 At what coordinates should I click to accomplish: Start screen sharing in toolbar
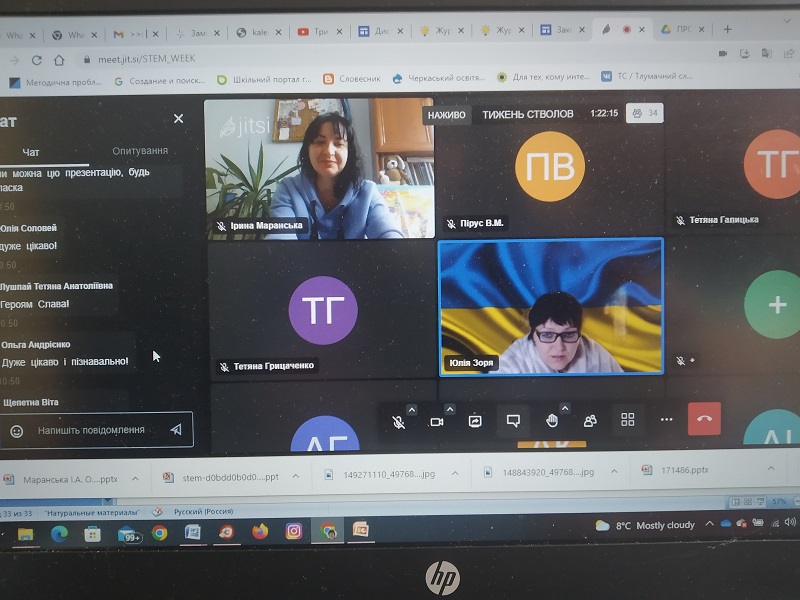(475, 421)
